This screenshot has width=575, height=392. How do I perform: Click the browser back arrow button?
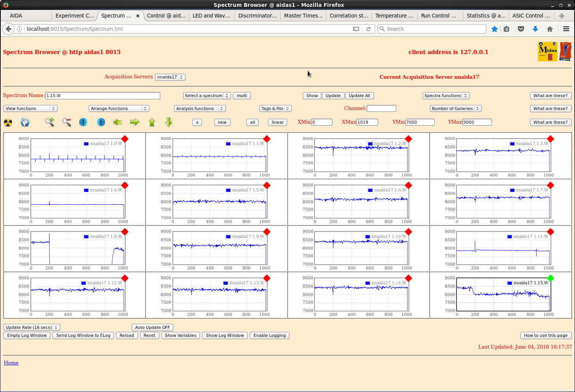pyautogui.click(x=8, y=29)
